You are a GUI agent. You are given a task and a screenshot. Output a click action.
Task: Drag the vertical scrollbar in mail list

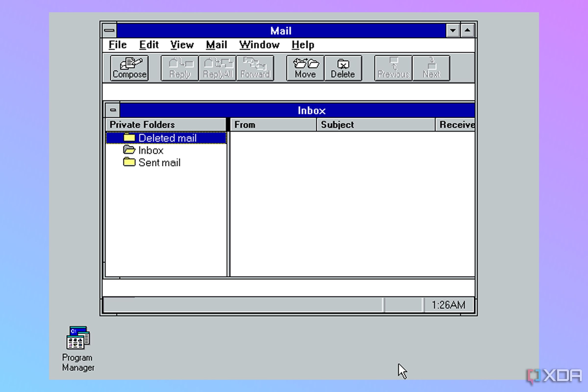point(475,201)
